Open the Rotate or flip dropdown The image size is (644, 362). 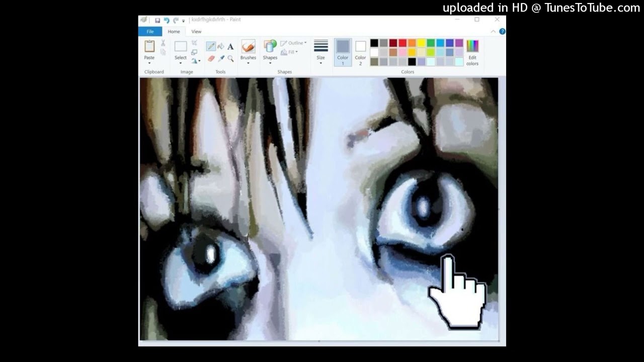196,61
